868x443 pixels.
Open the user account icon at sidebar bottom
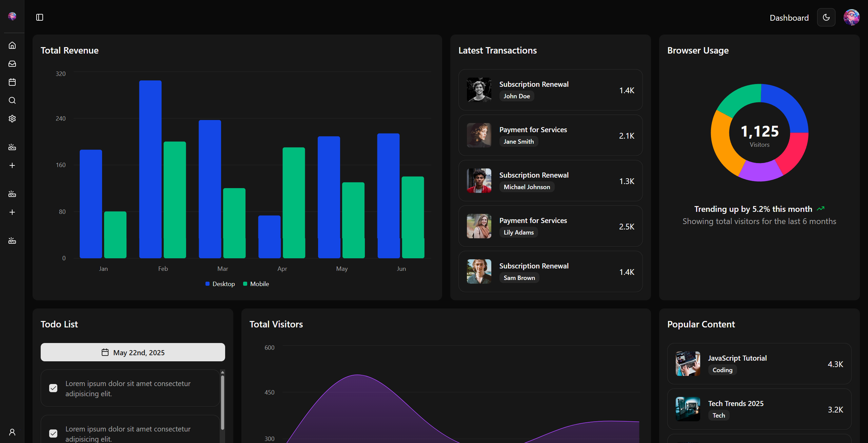click(x=12, y=432)
